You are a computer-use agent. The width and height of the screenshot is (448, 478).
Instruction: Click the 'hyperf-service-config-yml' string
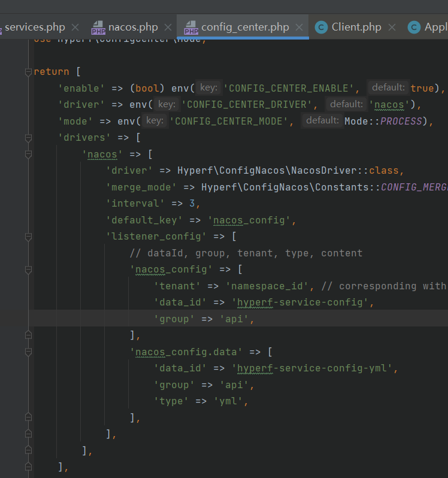pyautogui.click(x=312, y=368)
